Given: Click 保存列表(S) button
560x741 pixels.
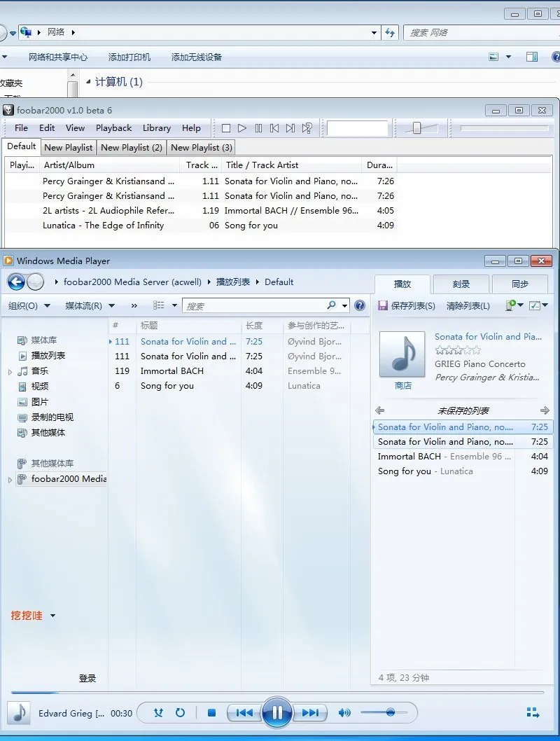Looking at the screenshot, I should [x=407, y=306].
